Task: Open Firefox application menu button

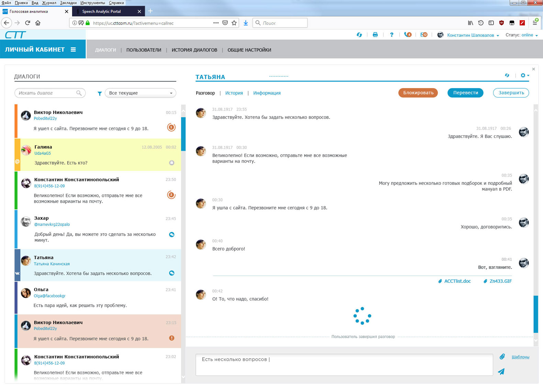Action: point(535,23)
